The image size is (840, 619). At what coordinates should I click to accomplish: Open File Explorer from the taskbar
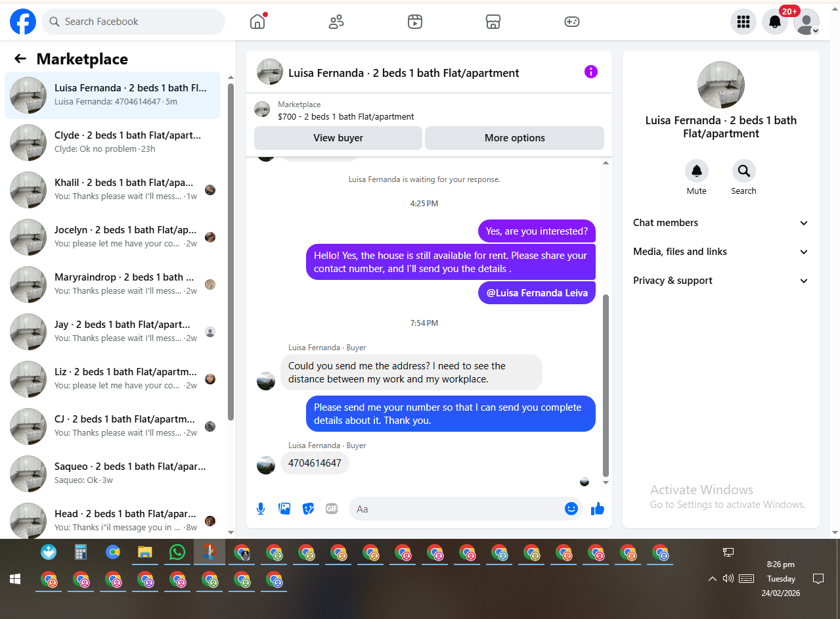[x=145, y=552]
